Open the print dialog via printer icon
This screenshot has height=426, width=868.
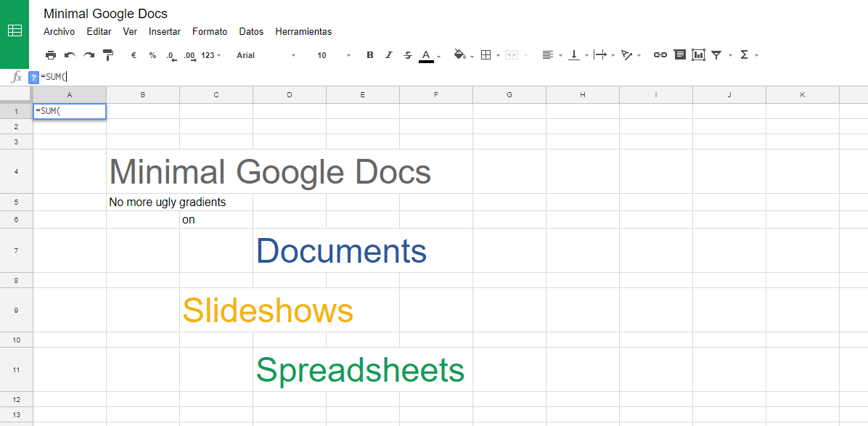(x=51, y=54)
